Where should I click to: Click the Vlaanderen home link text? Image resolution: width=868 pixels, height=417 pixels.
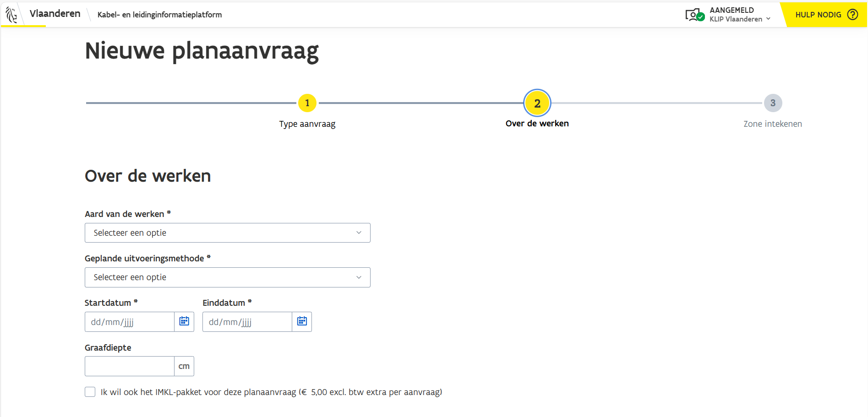[55, 14]
